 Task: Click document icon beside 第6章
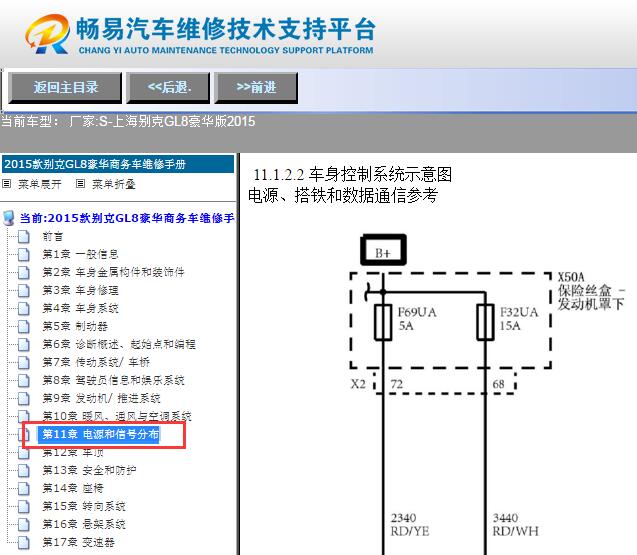pos(24,344)
